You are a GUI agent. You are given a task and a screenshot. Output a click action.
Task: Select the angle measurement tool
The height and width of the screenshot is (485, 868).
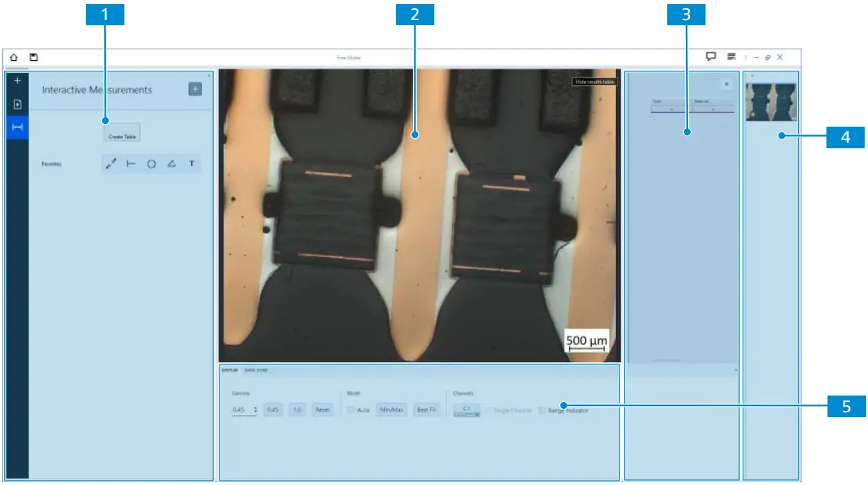(x=172, y=164)
